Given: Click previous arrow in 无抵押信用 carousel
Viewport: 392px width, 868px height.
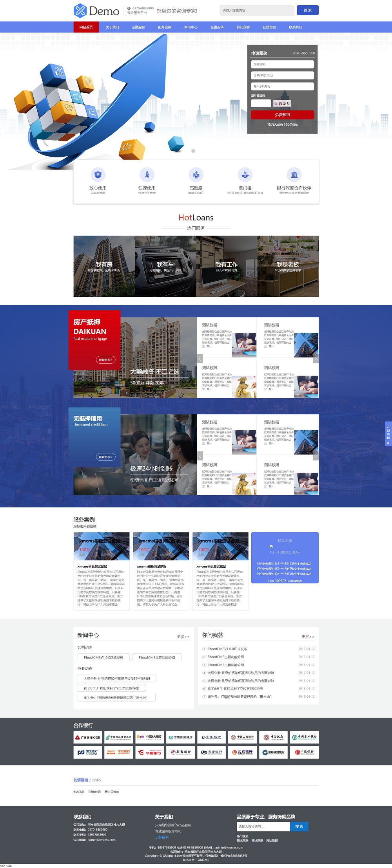Looking at the screenshot, I should click(200, 456).
